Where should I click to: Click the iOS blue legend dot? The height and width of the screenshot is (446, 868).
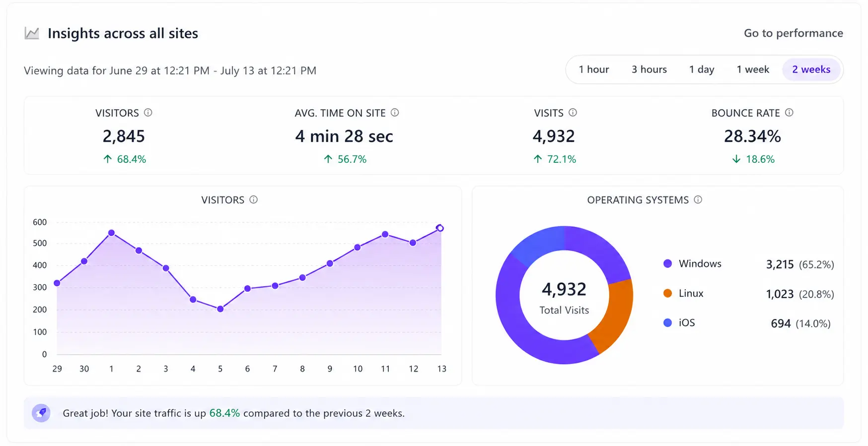click(667, 322)
